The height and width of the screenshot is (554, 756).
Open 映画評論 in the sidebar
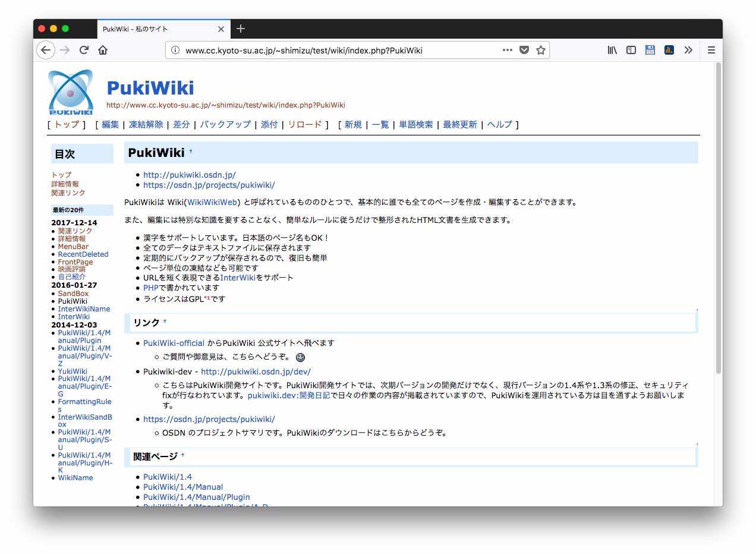point(72,269)
